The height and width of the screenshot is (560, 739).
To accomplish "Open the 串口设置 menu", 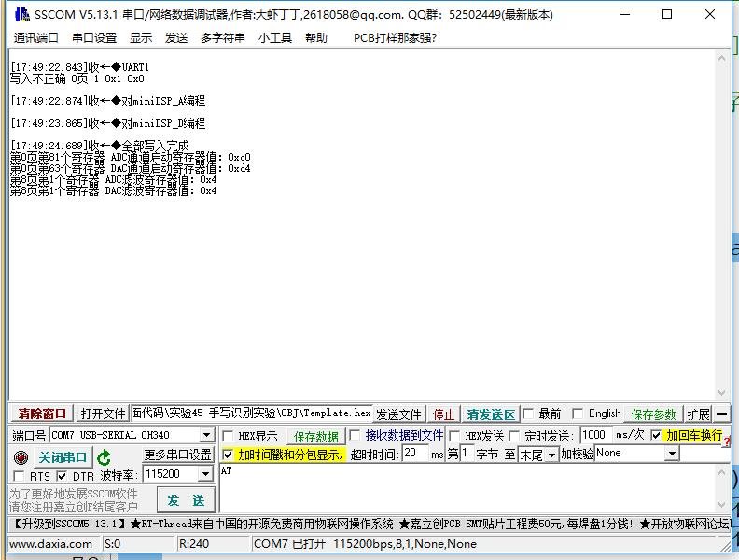I will pos(94,37).
